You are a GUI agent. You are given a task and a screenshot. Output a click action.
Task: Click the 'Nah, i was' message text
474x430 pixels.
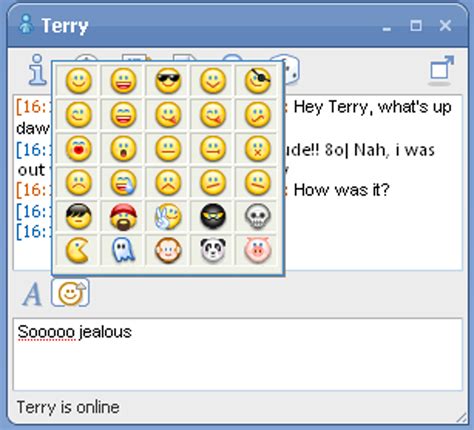tap(394, 150)
